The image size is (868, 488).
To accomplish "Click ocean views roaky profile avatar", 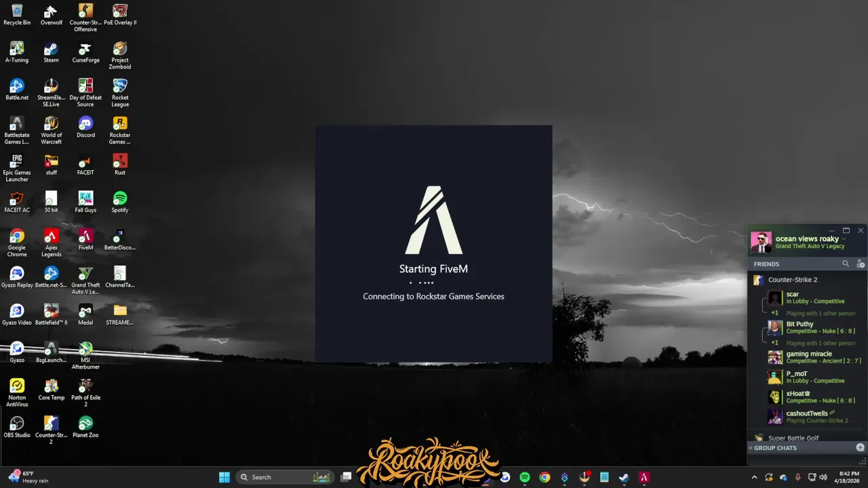I will pos(761,242).
